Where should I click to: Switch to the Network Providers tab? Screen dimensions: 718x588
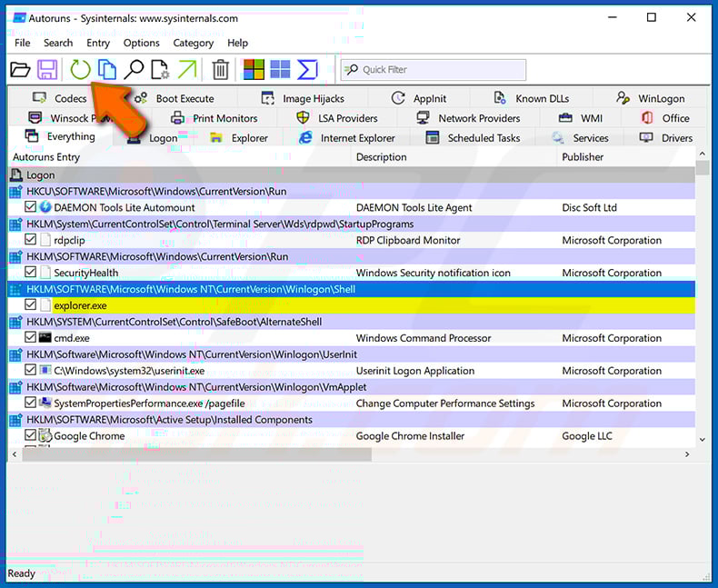click(468, 118)
